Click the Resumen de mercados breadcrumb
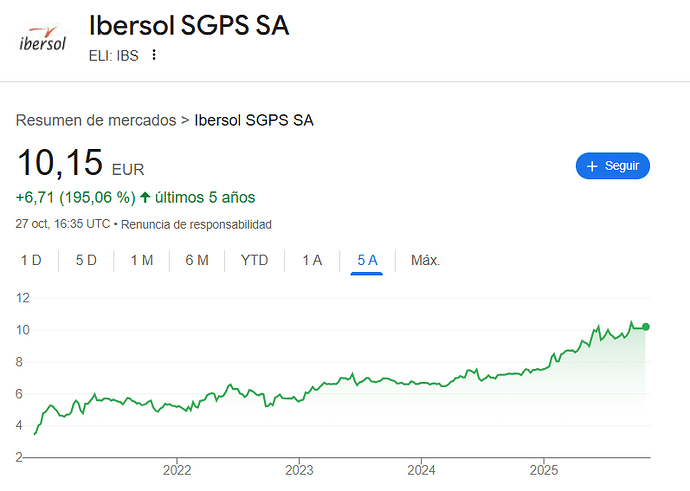 click(x=95, y=121)
